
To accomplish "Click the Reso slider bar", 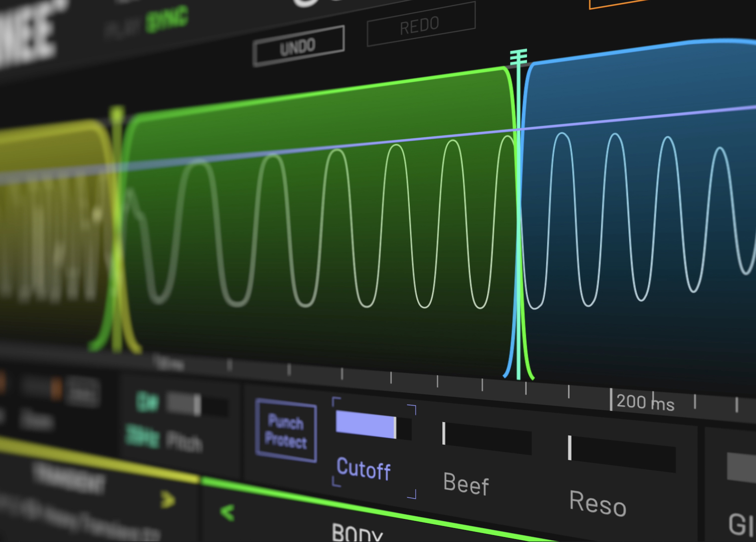I will [621, 454].
